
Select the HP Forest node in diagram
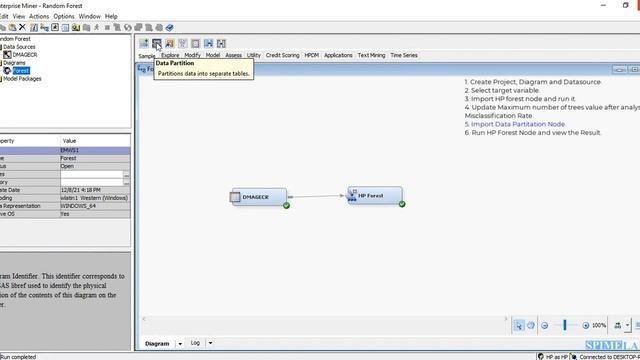point(375,196)
